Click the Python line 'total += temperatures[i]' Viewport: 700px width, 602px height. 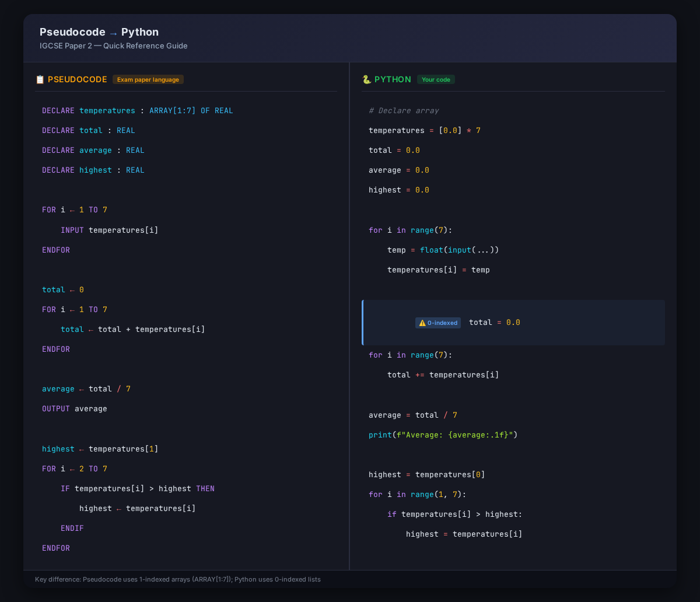point(443,375)
